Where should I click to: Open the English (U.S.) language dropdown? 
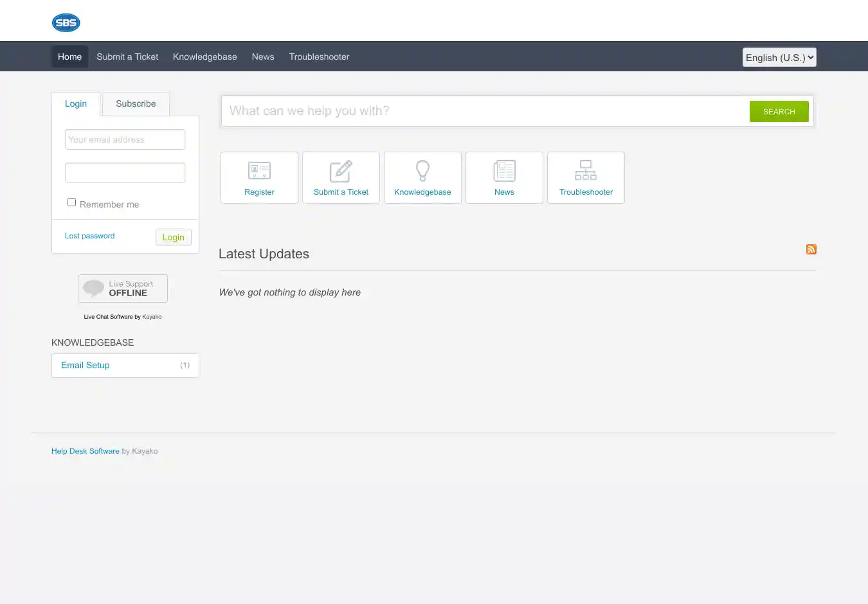coord(779,57)
